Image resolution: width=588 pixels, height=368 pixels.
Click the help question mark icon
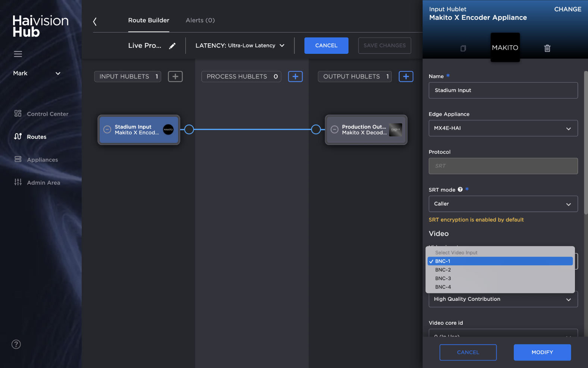[16, 344]
